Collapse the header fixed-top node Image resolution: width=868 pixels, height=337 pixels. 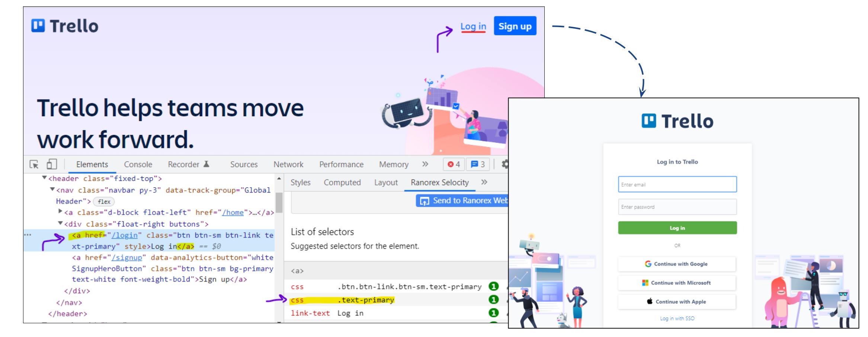pos(45,178)
